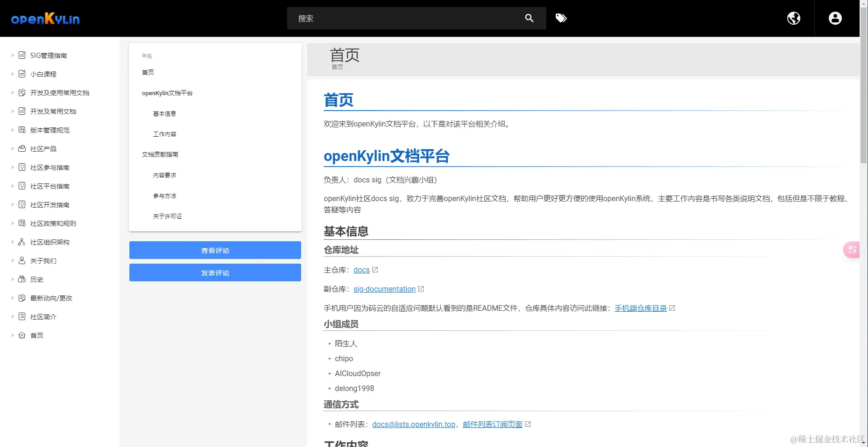Click the 社区参与指南 sidebar icon
868x447 pixels.
click(22, 167)
